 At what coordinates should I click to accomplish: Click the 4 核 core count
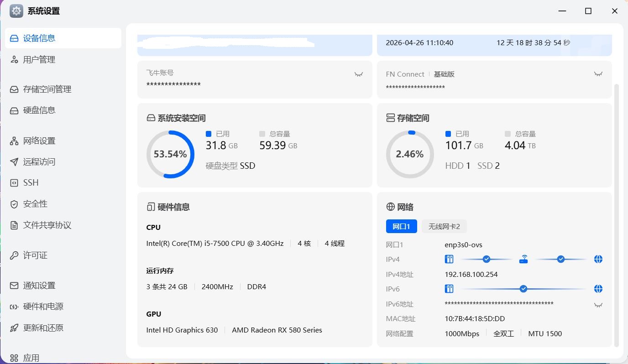pyautogui.click(x=304, y=244)
